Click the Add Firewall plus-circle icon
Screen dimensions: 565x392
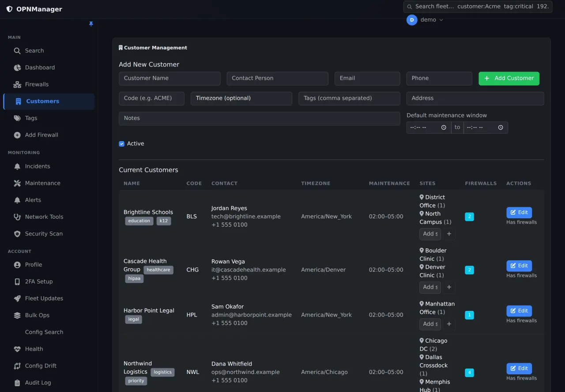pyautogui.click(x=17, y=135)
